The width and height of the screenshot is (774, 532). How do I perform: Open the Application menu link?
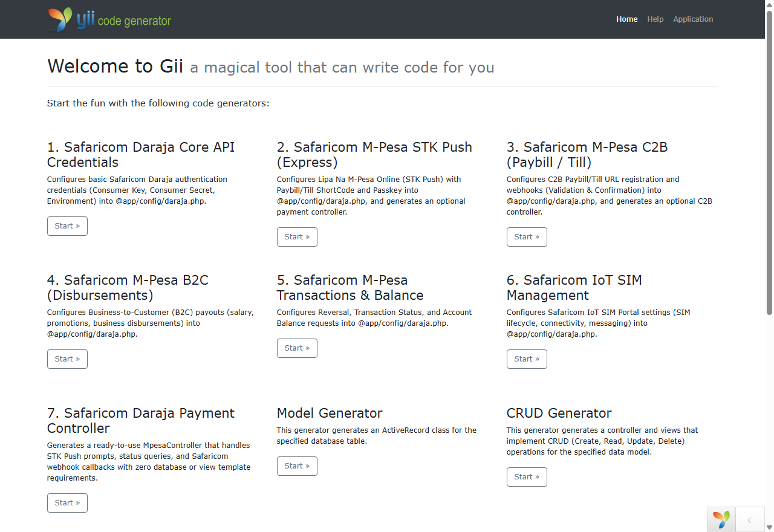(693, 19)
